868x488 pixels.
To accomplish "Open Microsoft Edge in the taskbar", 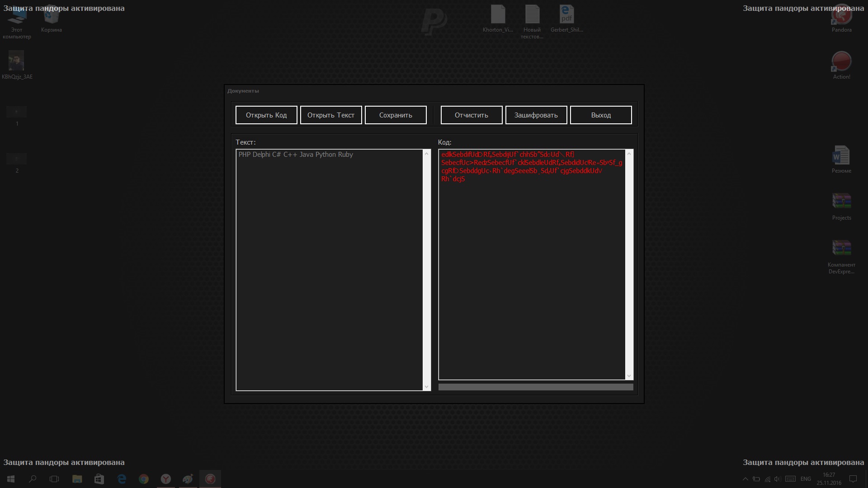I will pos(122,479).
